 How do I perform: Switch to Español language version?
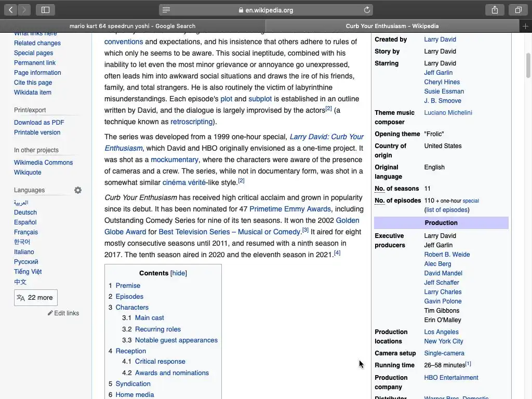(25, 222)
